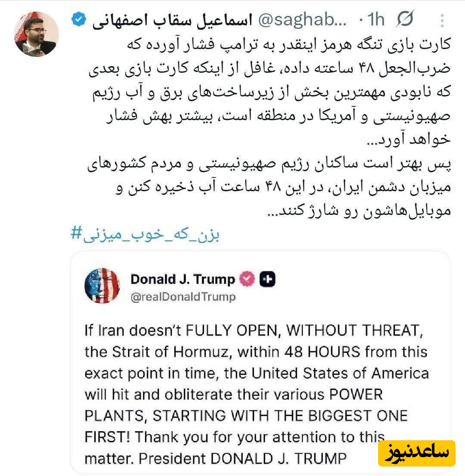
Task: Open the Donald J. Trump display name
Action: pyautogui.click(x=183, y=279)
